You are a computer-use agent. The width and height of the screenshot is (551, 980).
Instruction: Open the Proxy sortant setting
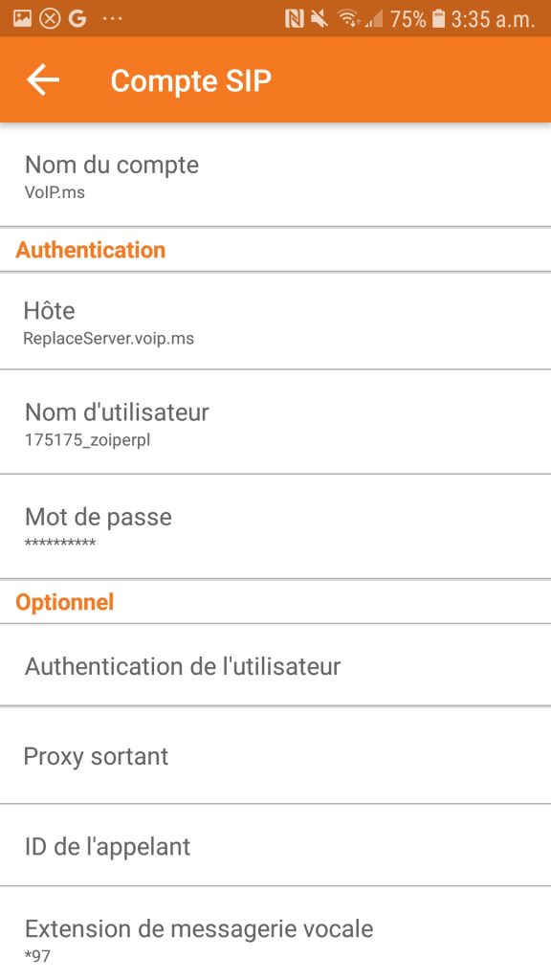(275, 756)
